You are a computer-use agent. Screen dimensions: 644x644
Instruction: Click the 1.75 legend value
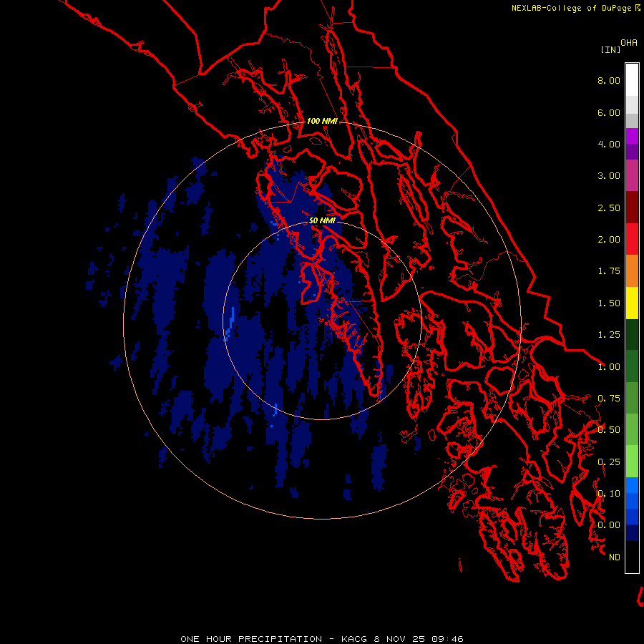(609, 271)
